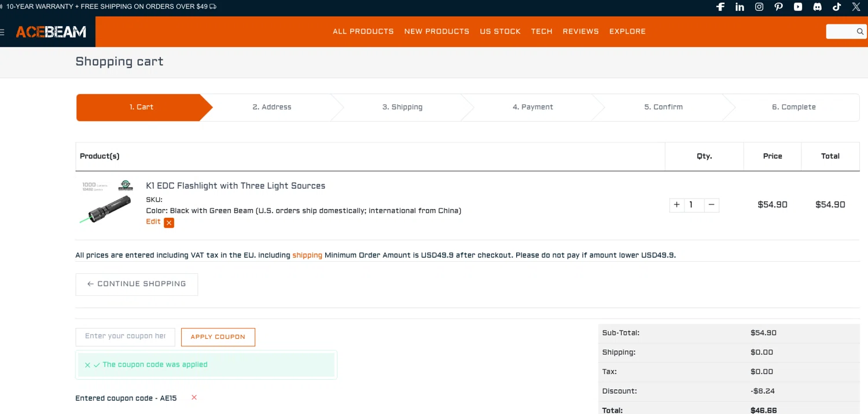Image resolution: width=868 pixels, height=414 pixels.
Task: Open the EXPLORE menu
Action: click(x=627, y=31)
